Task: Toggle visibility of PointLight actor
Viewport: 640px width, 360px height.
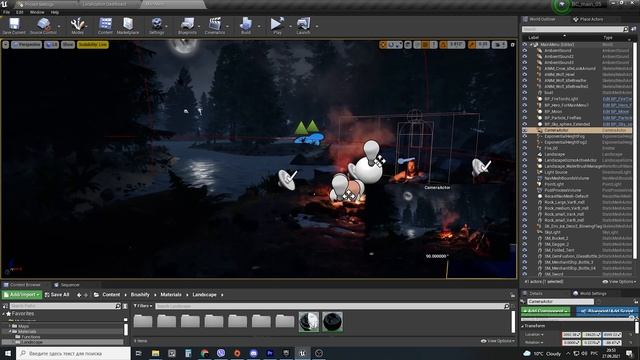Action: click(x=525, y=184)
